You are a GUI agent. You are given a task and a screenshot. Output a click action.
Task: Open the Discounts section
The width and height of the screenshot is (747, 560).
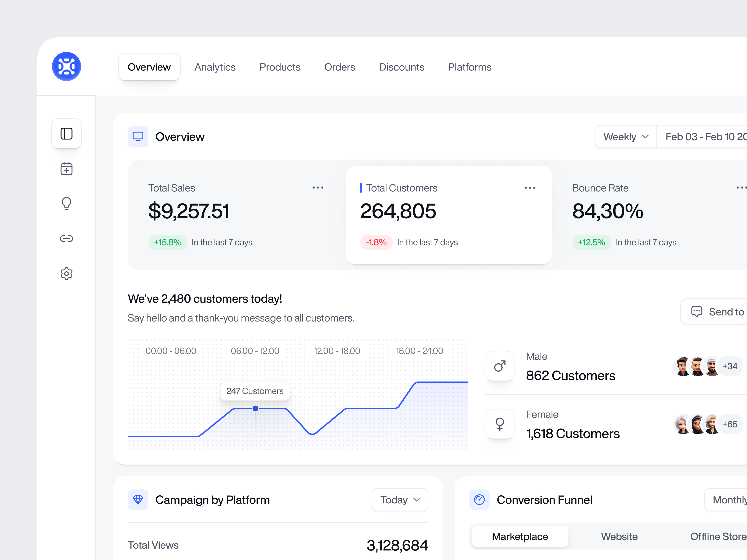[x=402, y=67]
